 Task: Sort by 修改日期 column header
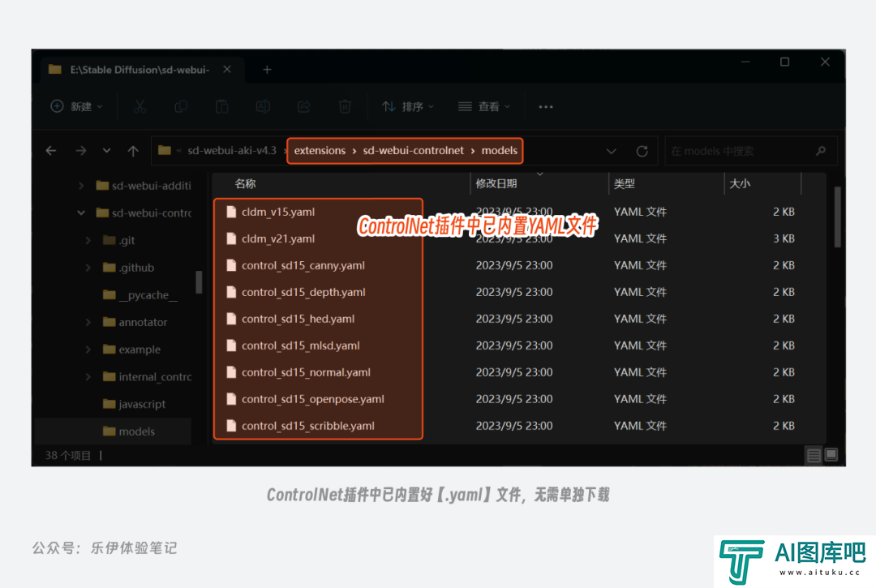point(496,184)
